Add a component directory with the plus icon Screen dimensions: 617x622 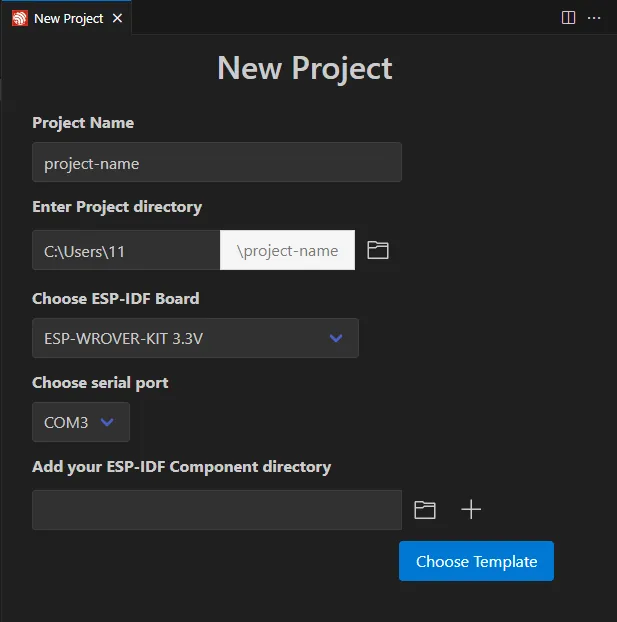[x=471, y=510]
